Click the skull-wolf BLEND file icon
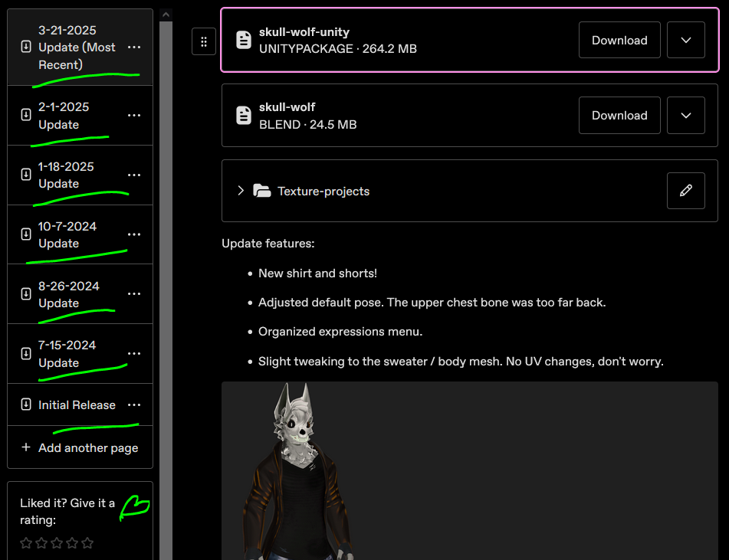The image size is (729, 560). (244, 115)
